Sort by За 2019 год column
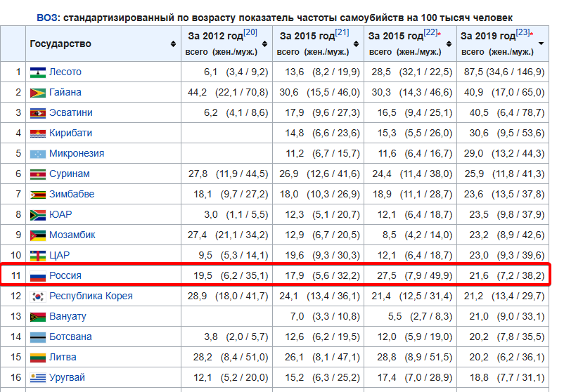The height and width of the screenshot is (392, 583). click(540, 44)
